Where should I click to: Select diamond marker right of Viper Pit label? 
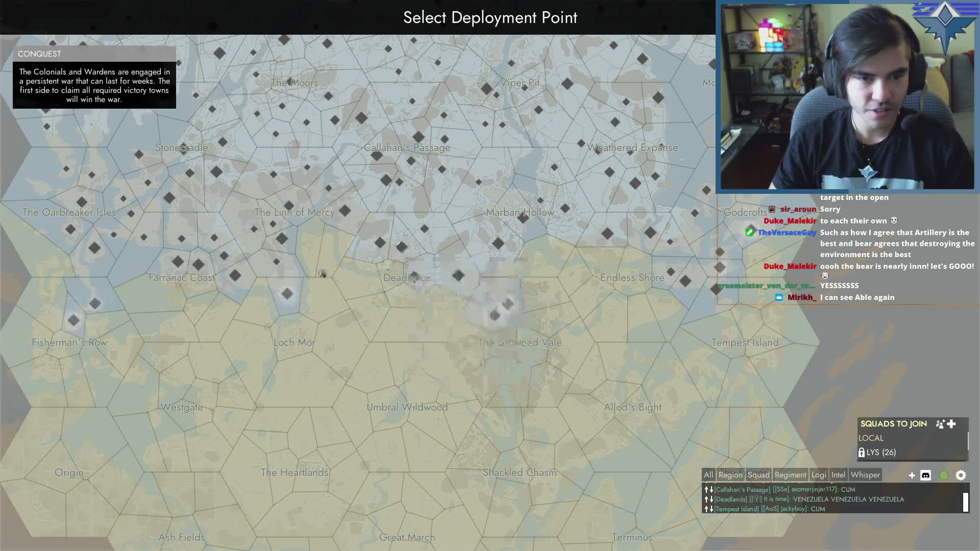[568, 84]
